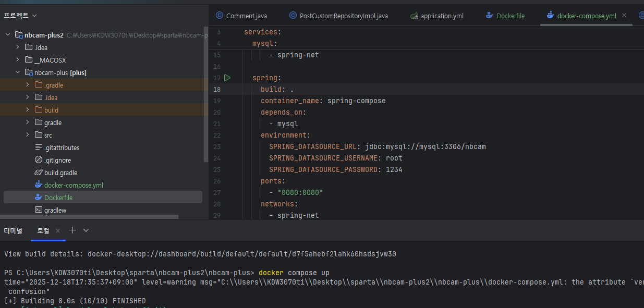The image size is (644, 308).
Task: Select the docker-compose.yml editor tab
Action: click(x=587, y=16)
